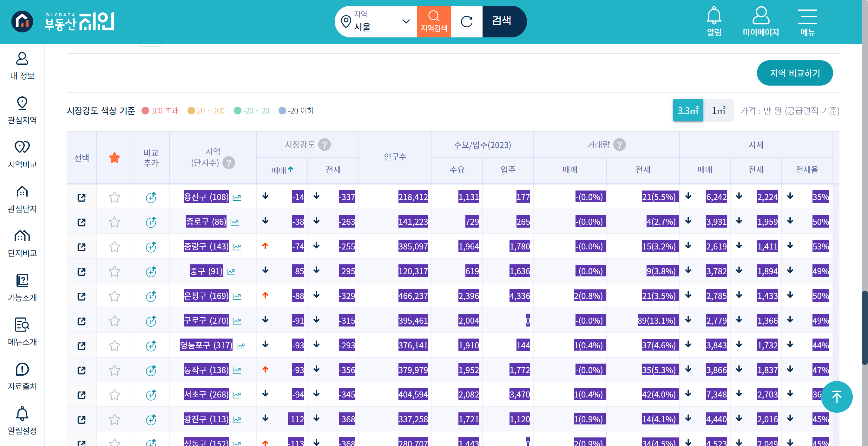The image size is (868, 446).
Task: Select 단지비교 from the sidebar
Action: point(22,242)
